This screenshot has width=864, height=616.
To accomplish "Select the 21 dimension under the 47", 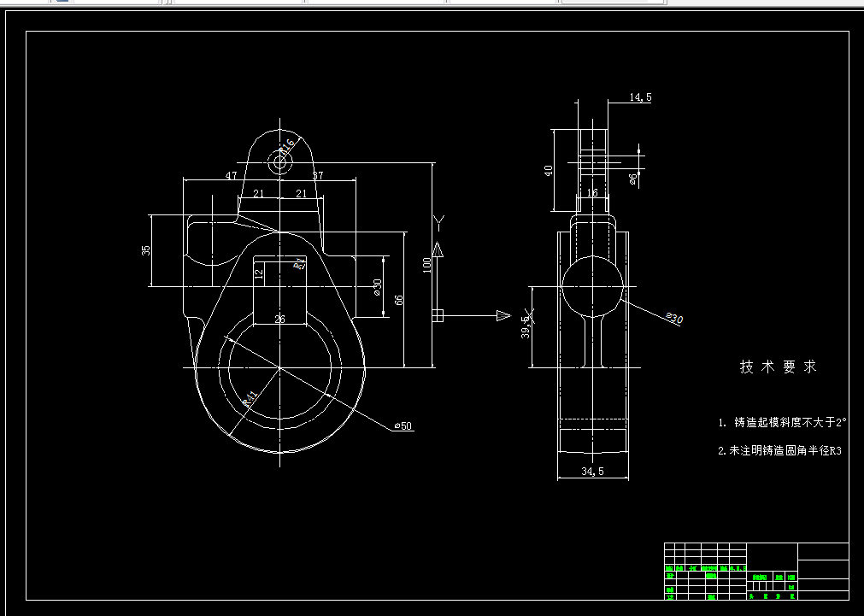I will coord(258,193).
